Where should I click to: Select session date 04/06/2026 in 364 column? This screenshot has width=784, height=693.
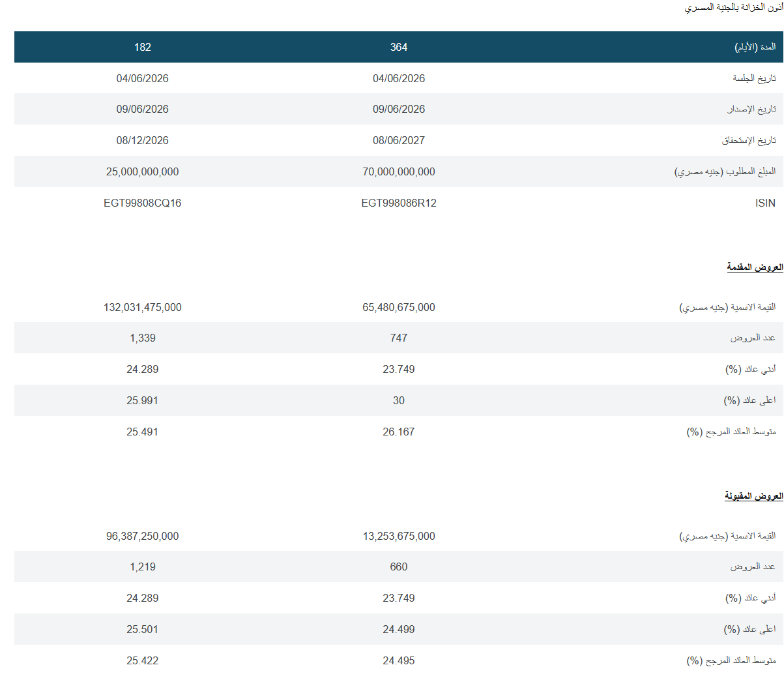(399, 78)
